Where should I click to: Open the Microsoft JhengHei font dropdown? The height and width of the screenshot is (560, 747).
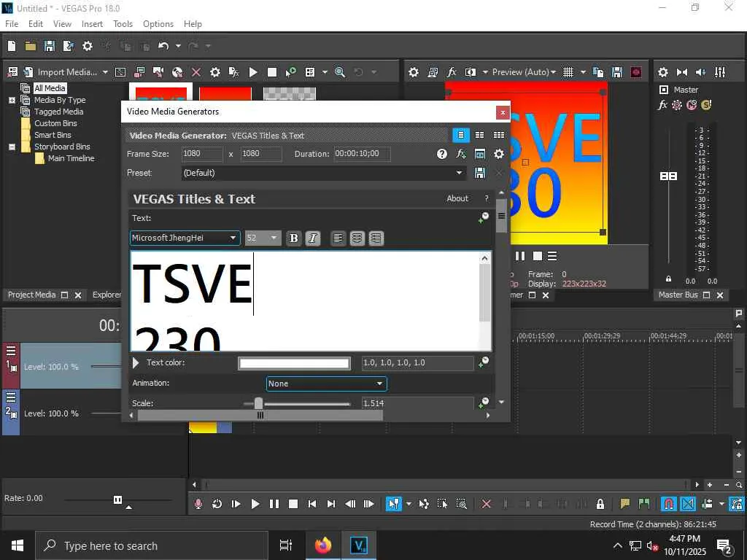233,238
